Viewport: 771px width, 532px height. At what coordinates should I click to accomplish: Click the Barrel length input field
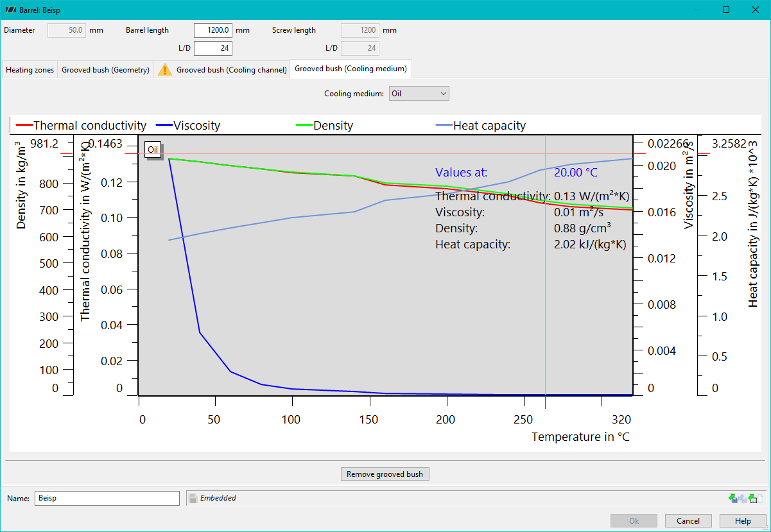coord(213,30)
